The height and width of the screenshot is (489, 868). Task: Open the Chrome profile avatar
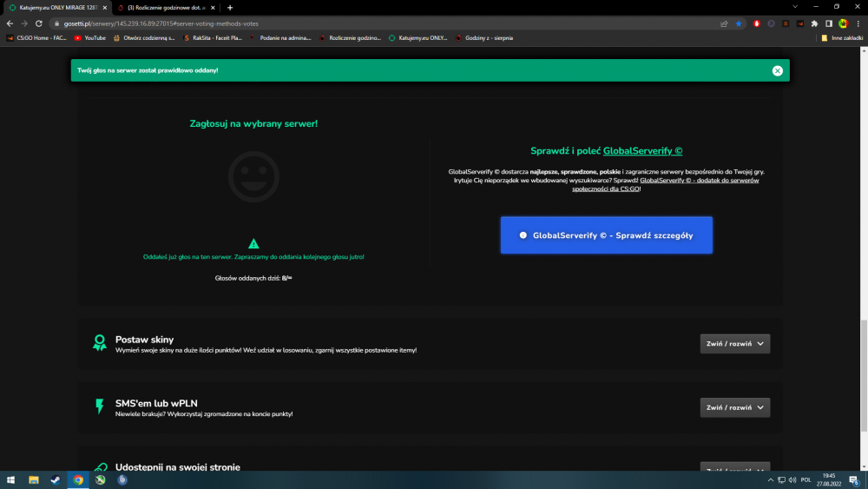click(843, 23)
